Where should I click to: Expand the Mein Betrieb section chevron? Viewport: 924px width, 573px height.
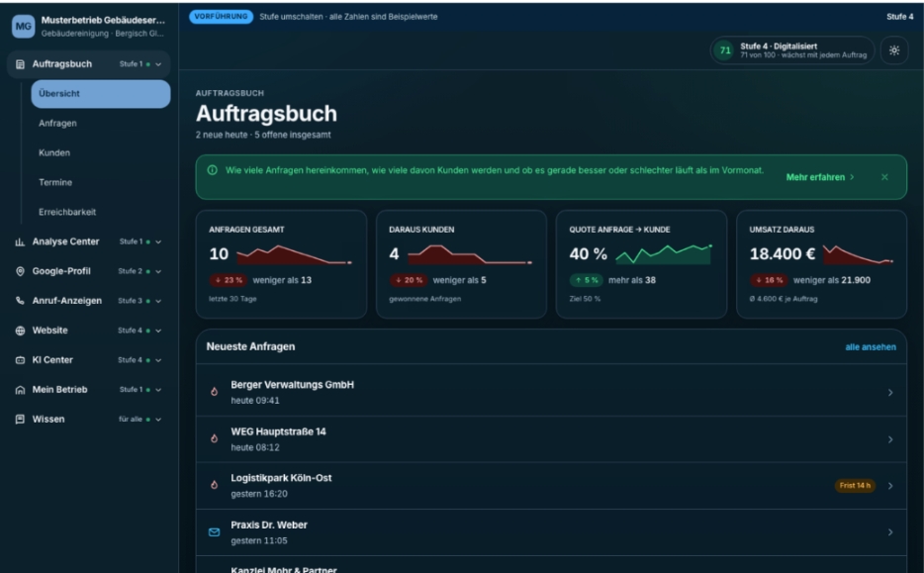158,390
